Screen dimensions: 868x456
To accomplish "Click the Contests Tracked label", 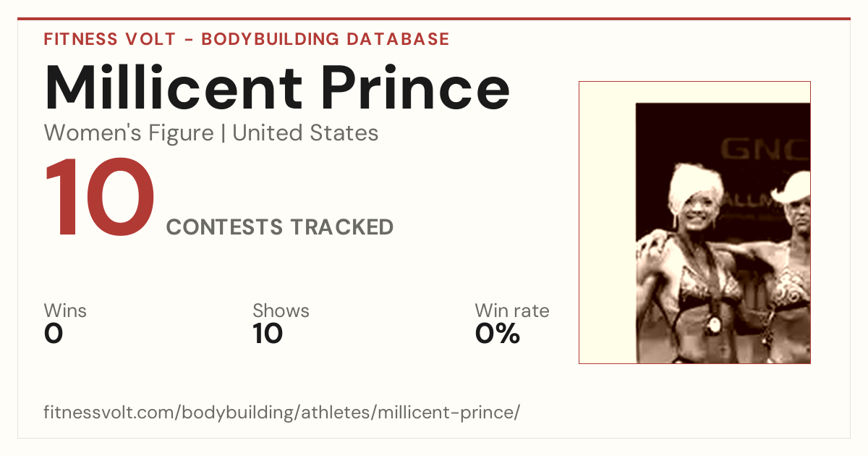I will (x=280, y=227).
